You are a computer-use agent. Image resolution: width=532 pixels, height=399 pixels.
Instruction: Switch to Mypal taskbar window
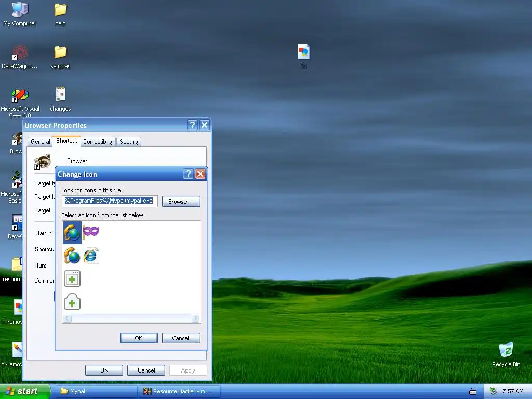[x=96, y=392]
